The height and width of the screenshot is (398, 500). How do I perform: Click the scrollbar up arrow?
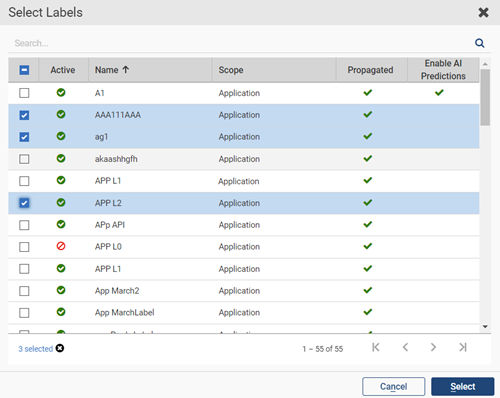(x=485, y=64)
